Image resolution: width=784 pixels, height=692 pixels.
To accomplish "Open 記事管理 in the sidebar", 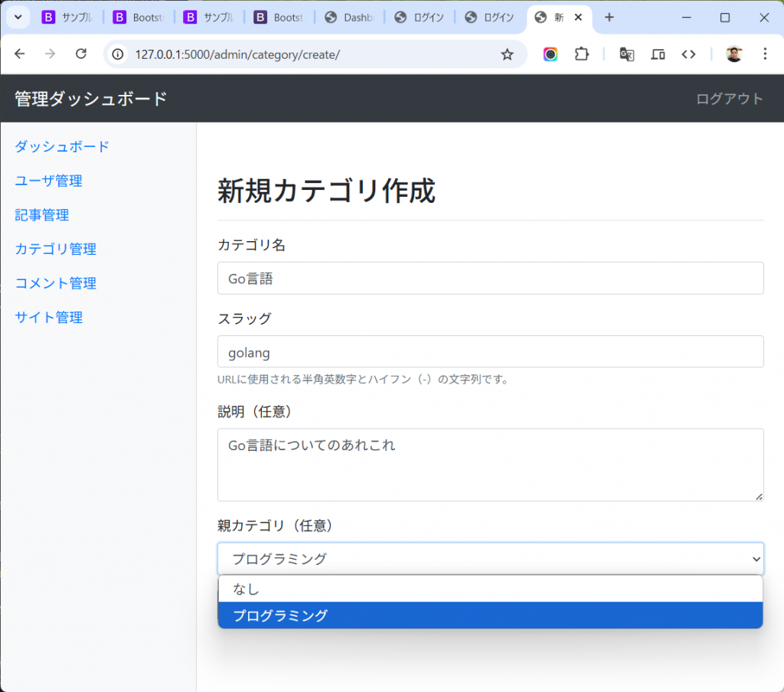I will tap(42, 214).
